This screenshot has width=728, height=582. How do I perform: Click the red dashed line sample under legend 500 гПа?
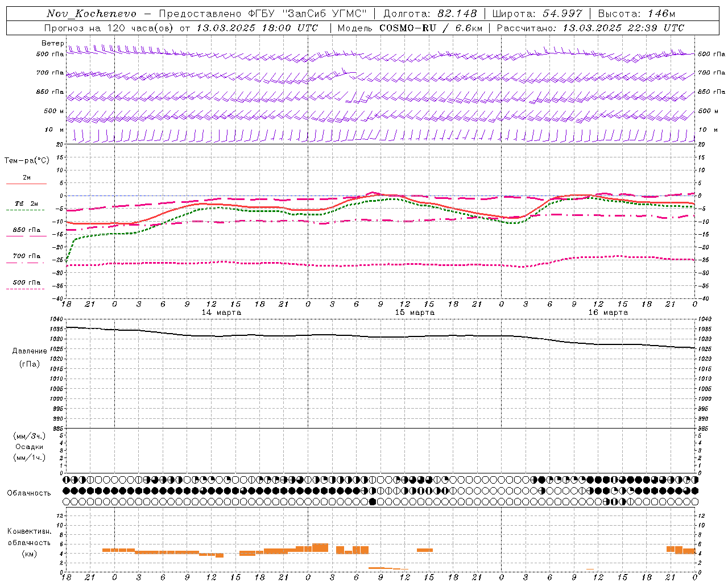tap(26, 289)
